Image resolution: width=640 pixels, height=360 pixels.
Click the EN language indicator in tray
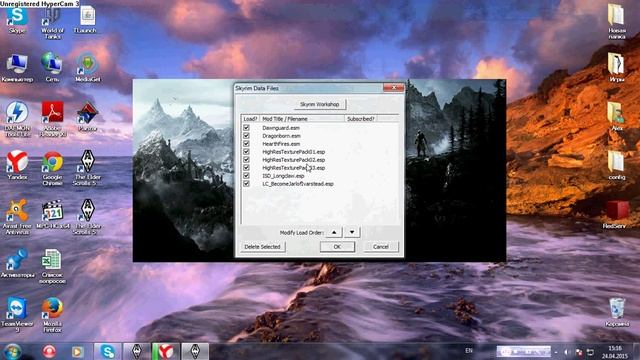coord(469,351)
